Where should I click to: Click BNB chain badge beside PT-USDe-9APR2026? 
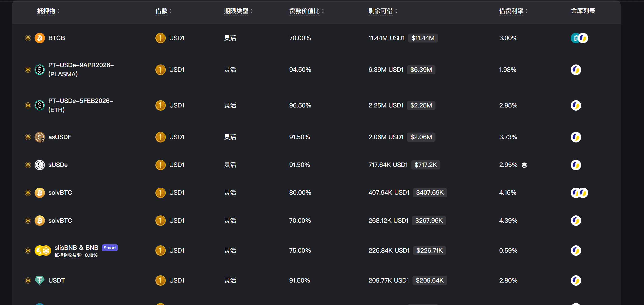(x=28, y=70)
